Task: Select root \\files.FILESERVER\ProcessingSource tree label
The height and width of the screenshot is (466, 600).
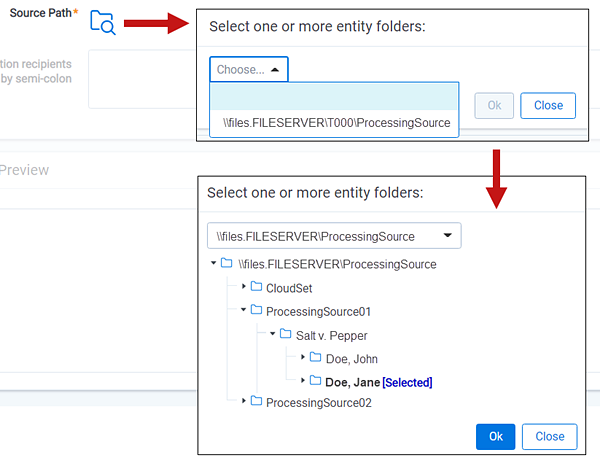Action: 337,264
